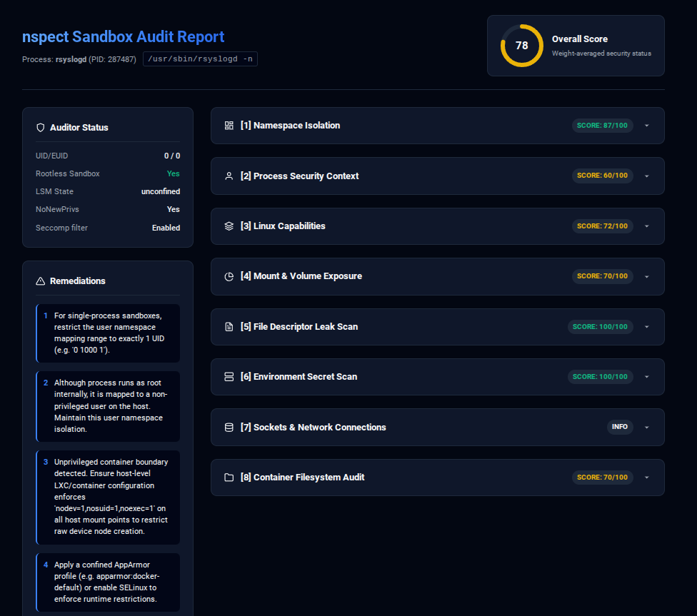Image resolution: width=697 pixels, height=616 pixels.
Task: Click the Sandbox Audit Report title
Action: pyautogui.click(x=123, y=36)
